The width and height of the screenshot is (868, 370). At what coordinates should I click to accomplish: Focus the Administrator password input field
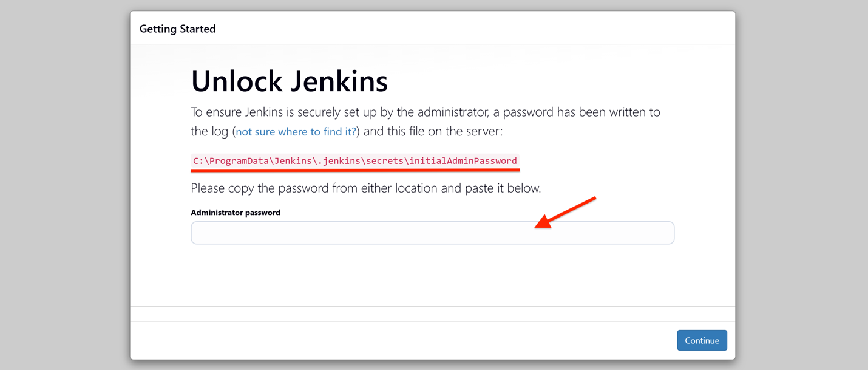pos(432,233)
